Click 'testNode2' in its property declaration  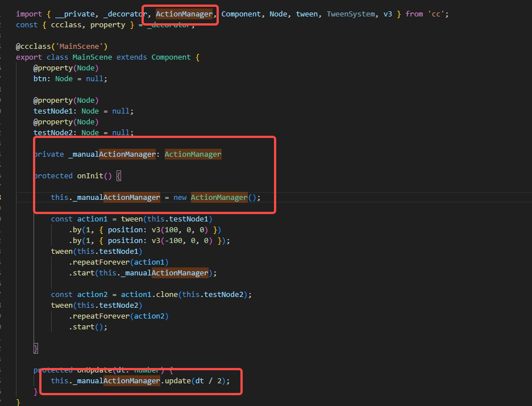coord(53,132)
